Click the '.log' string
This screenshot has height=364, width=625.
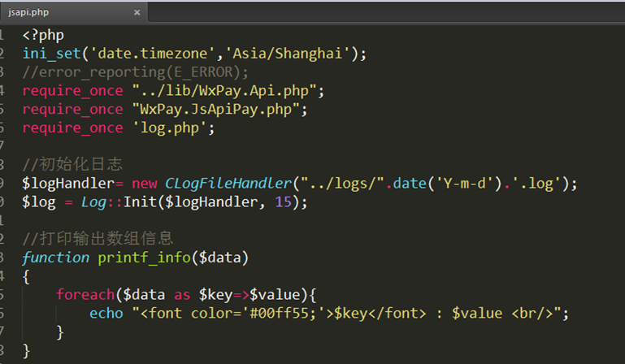click(536, 184)
